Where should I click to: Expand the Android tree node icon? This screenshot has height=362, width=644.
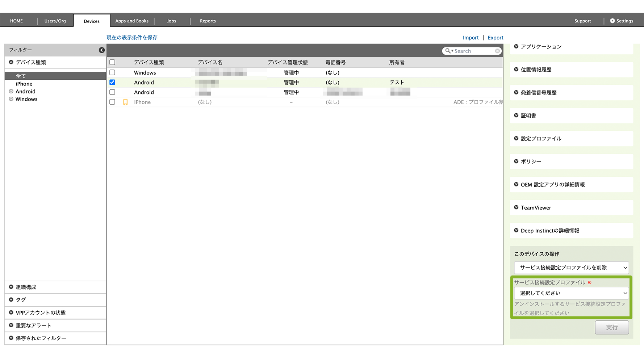(11, 92)
